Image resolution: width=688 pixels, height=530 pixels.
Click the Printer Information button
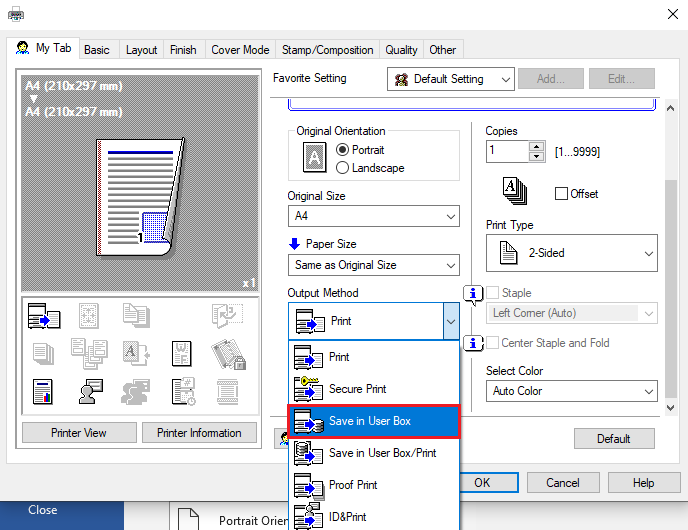coord(199,433)
